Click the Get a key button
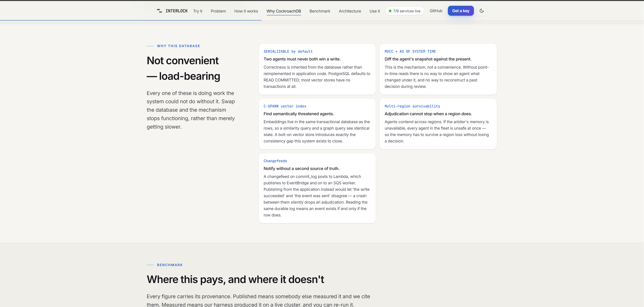The height and width of the screenshot is (307, 644). click(x=461, y=11)
